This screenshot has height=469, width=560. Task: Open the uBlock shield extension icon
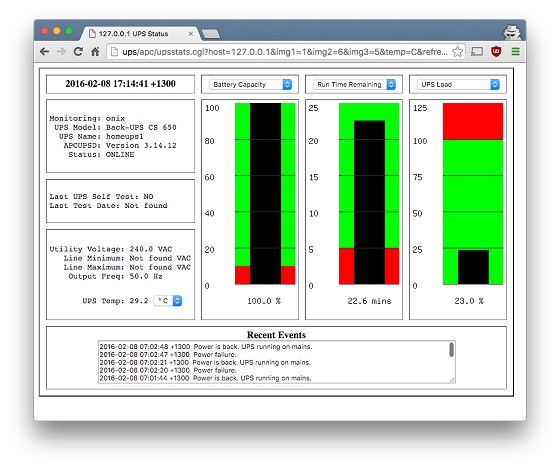pos(496,52)
